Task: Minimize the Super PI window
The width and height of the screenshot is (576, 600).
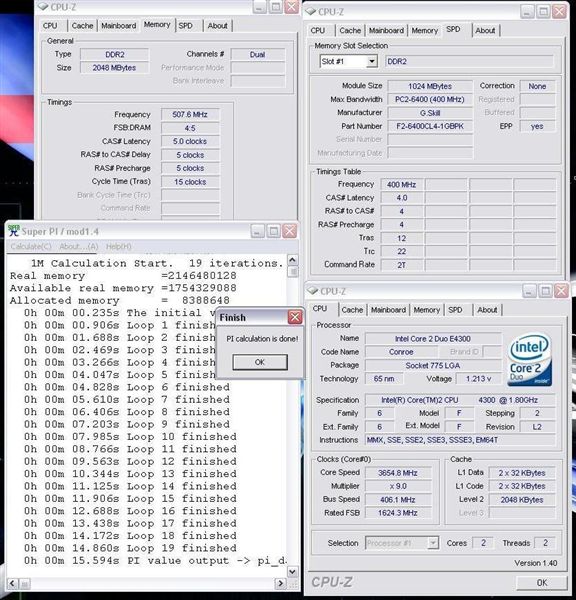Action: [258, 231]
